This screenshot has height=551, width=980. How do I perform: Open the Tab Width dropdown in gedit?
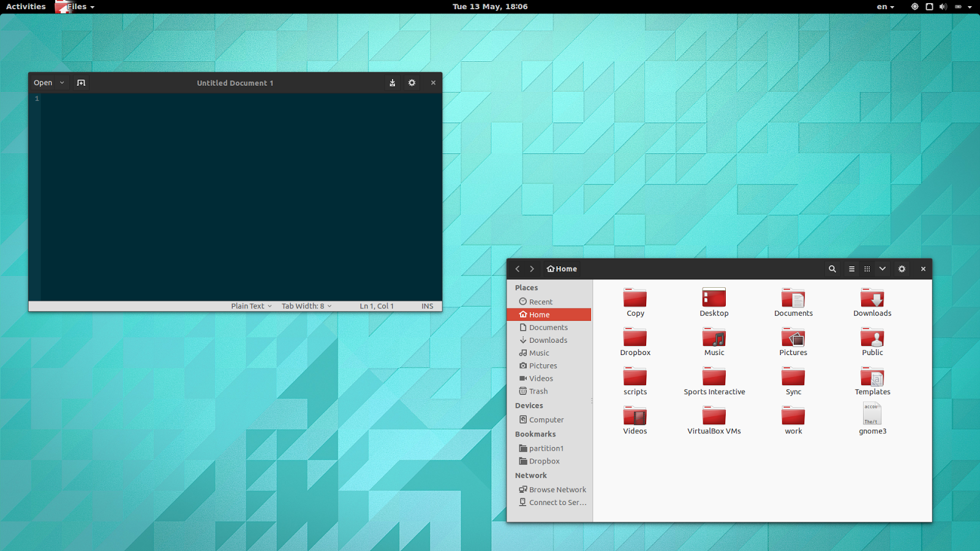pyautogui.click(x=306, y=305)
